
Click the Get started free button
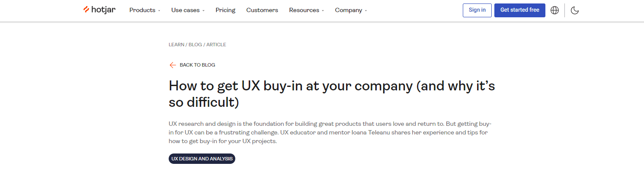click(x=520, y=10)
